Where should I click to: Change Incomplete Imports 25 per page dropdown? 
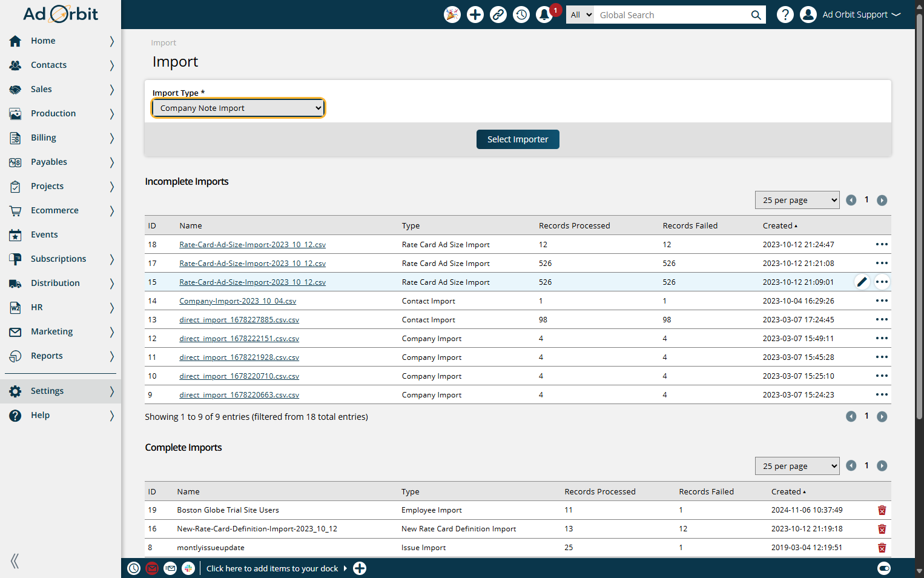797,200
